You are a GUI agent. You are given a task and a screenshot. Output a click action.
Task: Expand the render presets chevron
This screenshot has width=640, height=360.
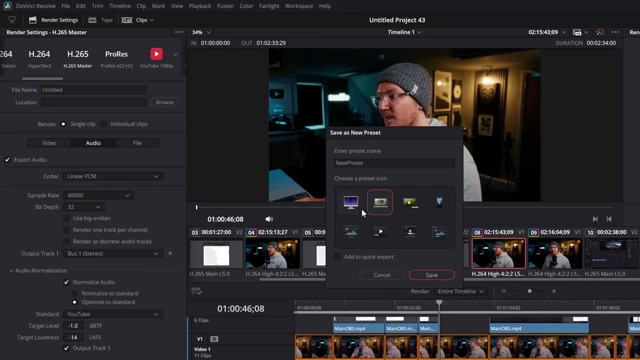[x=176, y=54]
